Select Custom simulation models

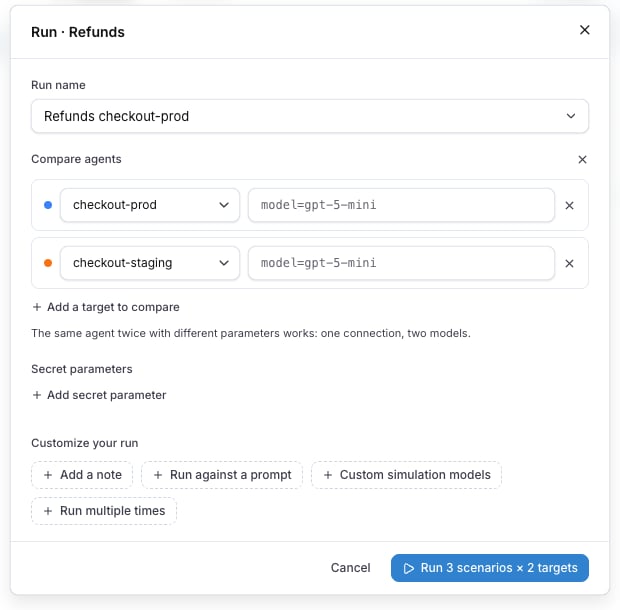pyautogui.click(x=406, y=475)
